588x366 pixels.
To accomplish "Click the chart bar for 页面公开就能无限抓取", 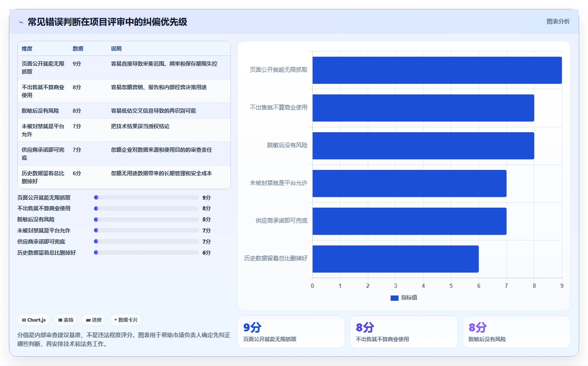I will click(437, 70).
